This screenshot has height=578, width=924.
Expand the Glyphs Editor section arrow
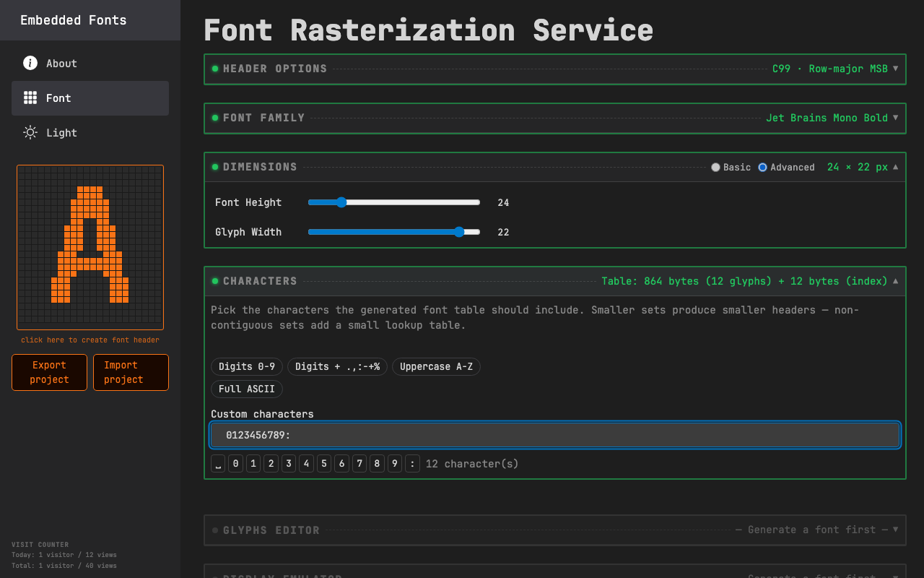pos(896,530)
